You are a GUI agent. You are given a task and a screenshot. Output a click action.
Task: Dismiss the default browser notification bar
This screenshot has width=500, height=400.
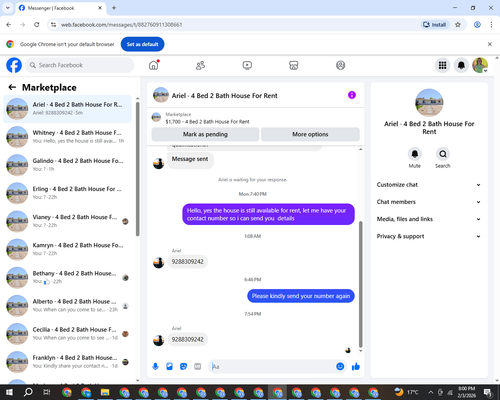[490, 44]
